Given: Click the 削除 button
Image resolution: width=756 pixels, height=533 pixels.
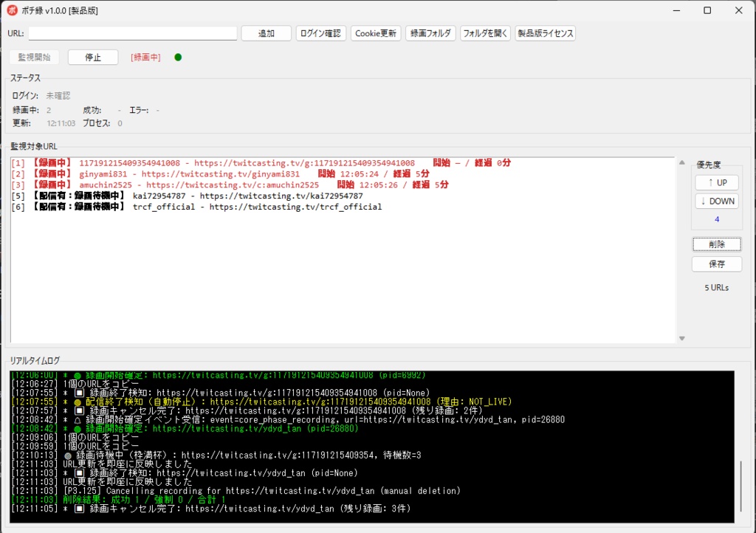Looking at the screenshot, I should point(717,244).
